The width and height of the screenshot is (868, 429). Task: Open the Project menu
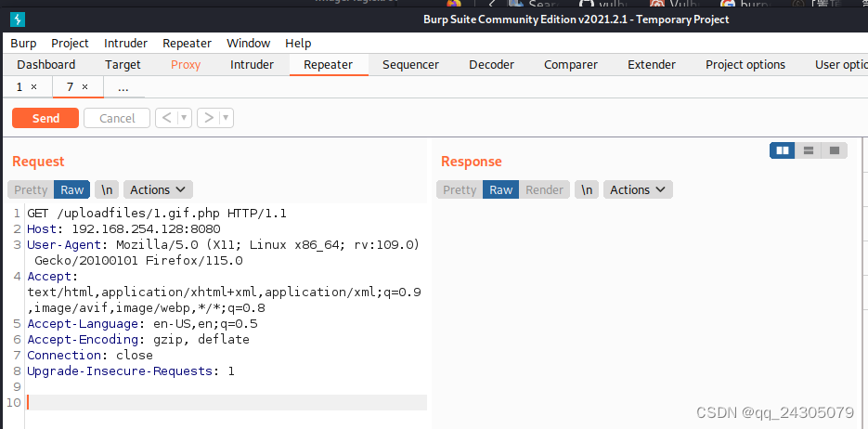coord(70,43)
